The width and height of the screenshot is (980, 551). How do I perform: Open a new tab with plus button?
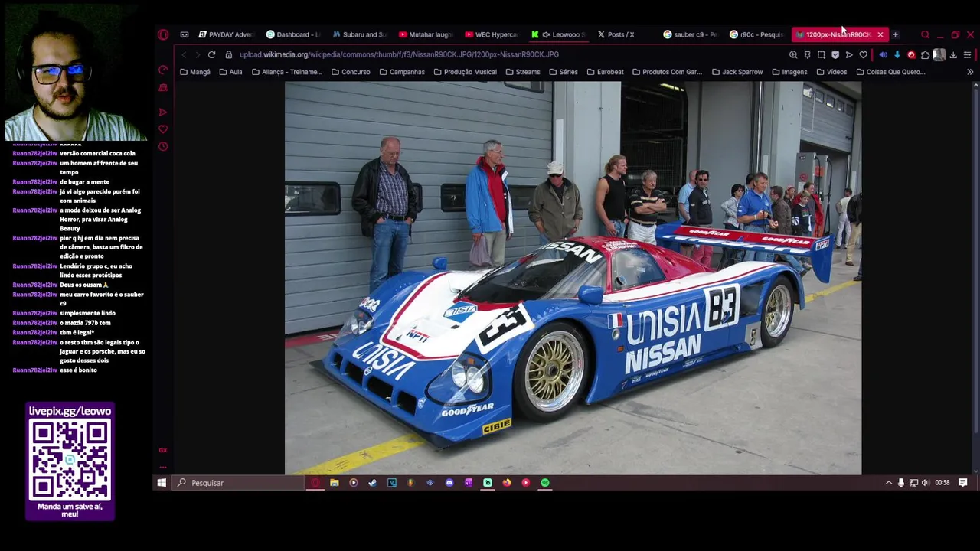pos(895,34)
